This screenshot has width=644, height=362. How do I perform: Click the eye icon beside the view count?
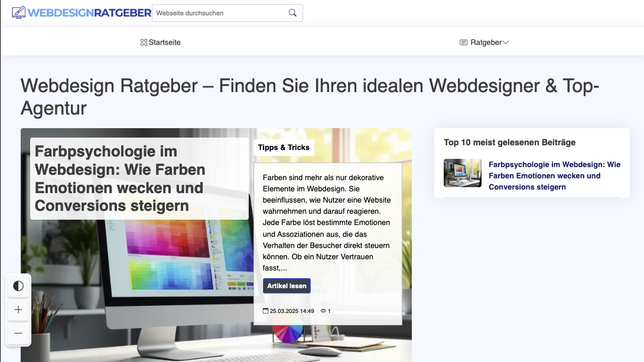[x=324, y=311]
